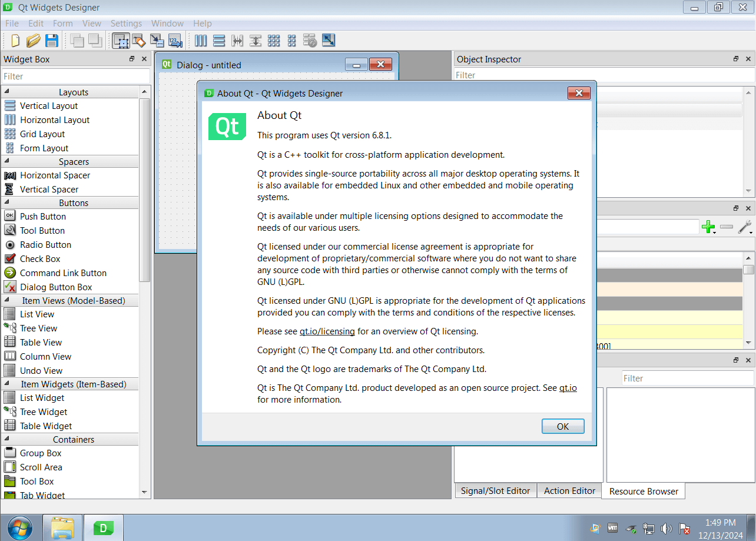This screenshot has height=541, width=756.
Task: Click the Break Layout toolbar icon
Action: pyautogui.click(x=310, y=41)
